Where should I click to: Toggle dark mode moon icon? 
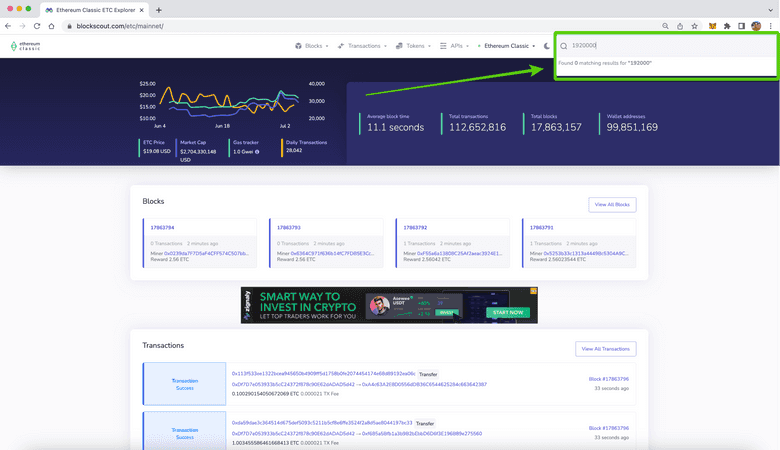coord(547,46)
